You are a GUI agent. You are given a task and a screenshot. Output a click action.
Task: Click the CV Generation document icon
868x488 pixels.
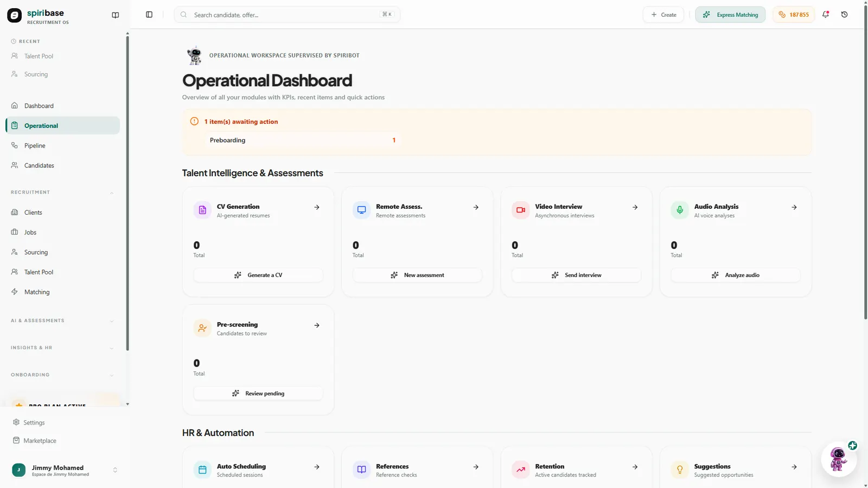202,210
